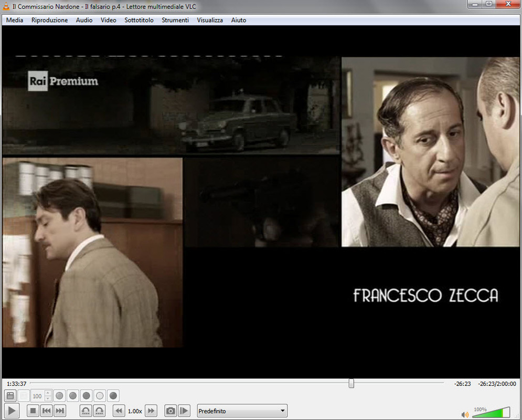
Task: Slow down playback with the rewind-arrows button
Action: pyautogui.click(x=119, y=411)
